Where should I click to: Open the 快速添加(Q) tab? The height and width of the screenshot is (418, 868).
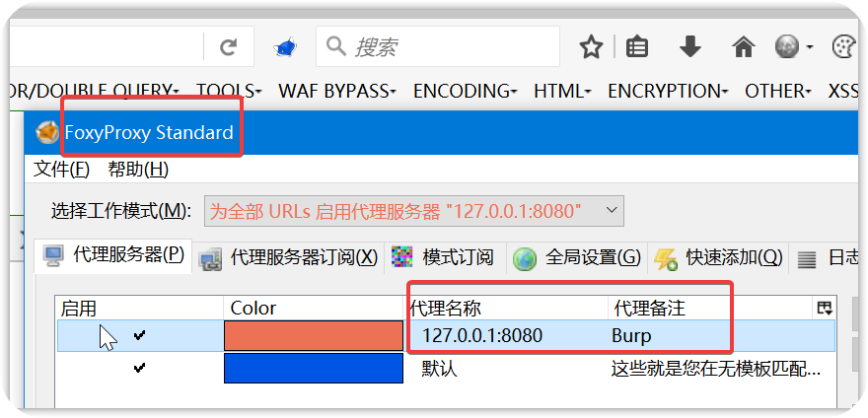pos(719,257)
